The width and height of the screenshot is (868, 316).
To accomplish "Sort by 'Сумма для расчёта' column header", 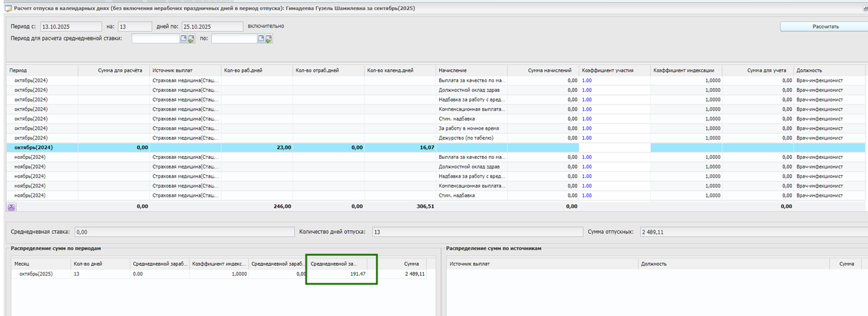I will [x=120, y=70].
